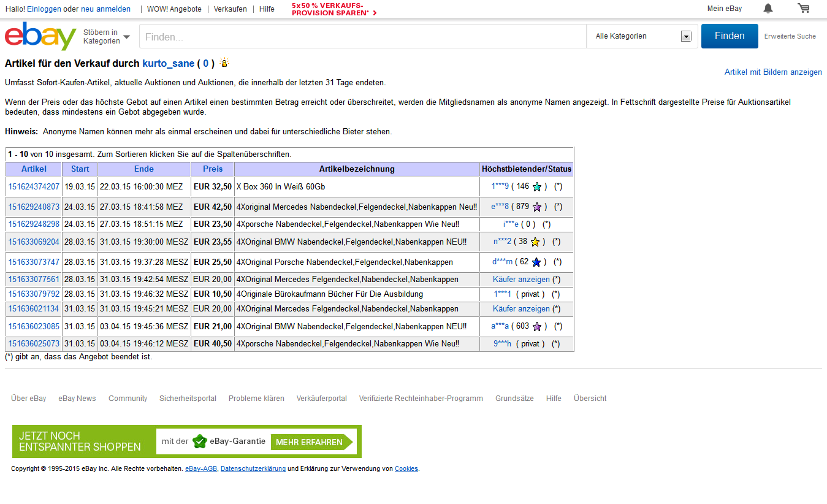Open bidder n***2 profile

[502, 242]
